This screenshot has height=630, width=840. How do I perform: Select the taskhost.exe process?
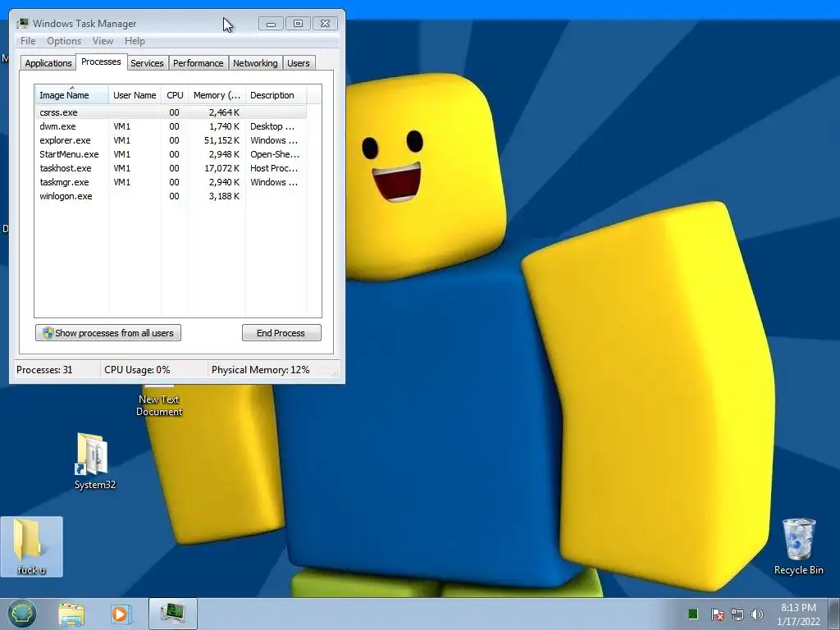[171, 168]
